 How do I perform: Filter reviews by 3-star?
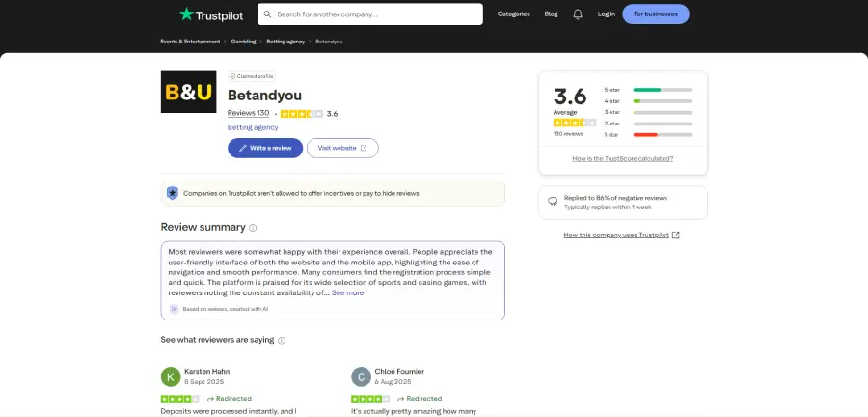[x=648, y=112]
